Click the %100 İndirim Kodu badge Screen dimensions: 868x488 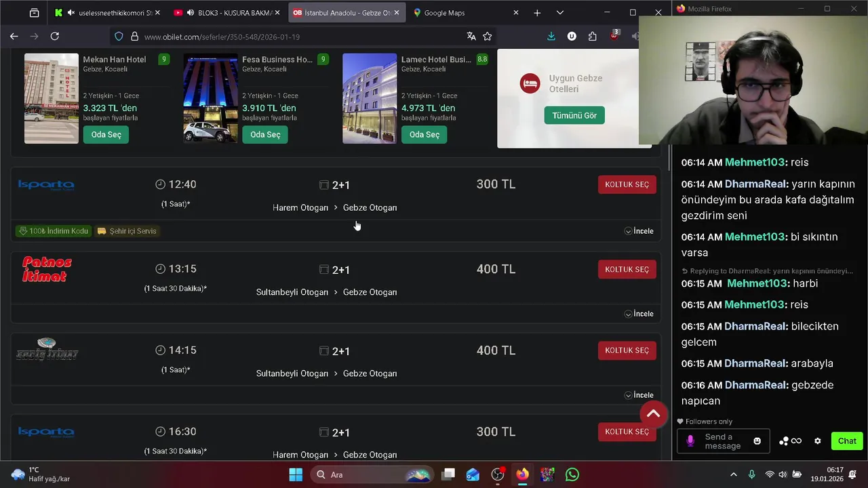point(53,231)
